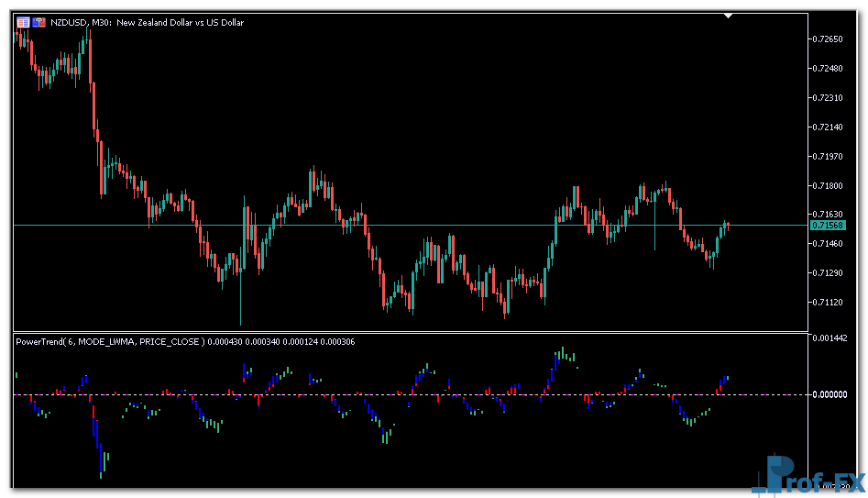Viewport: 868px width, 498px height.
Task: Click the last candlestick on the chart
Action: point(728,224)
